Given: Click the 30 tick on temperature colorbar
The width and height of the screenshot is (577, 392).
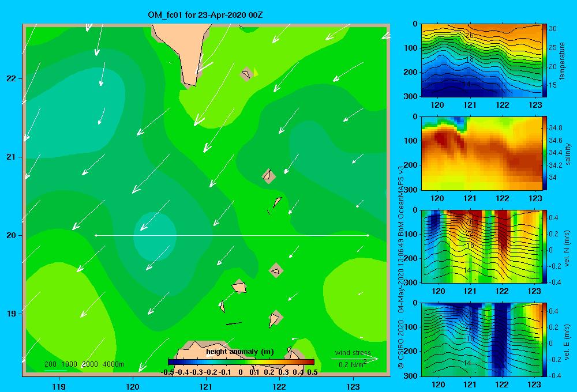Looking at the screenshot, I should click(x=553, y=29).
